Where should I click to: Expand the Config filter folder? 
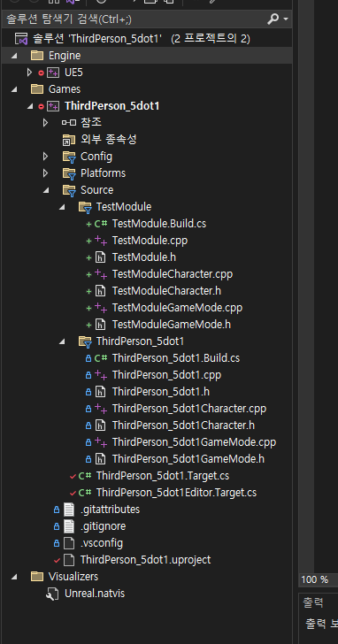45,156
